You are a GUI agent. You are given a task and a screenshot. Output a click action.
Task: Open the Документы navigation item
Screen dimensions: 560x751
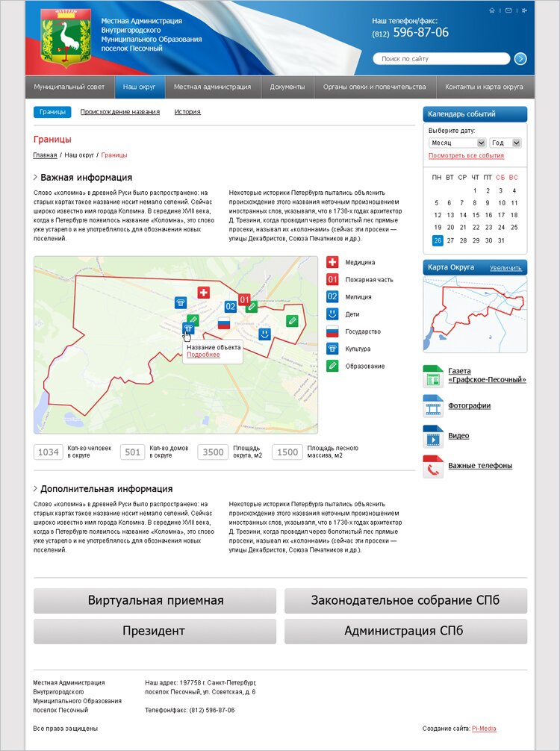287,87
